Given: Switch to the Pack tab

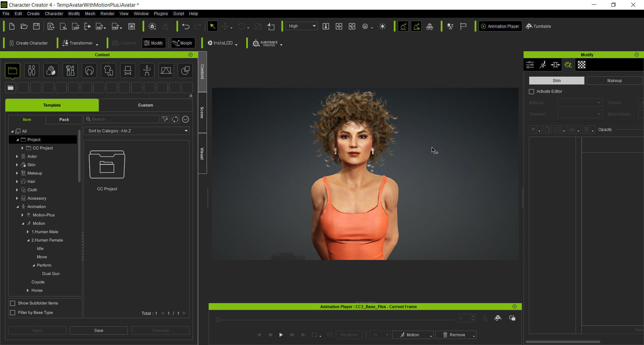Looking at the screenshot, I should 64,120.
